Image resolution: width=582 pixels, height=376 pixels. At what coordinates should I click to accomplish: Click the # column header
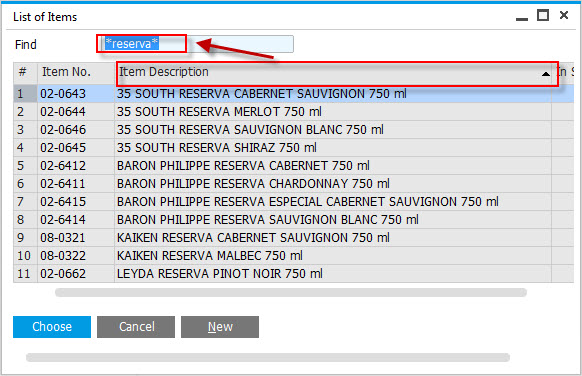(x=25, y=73)
